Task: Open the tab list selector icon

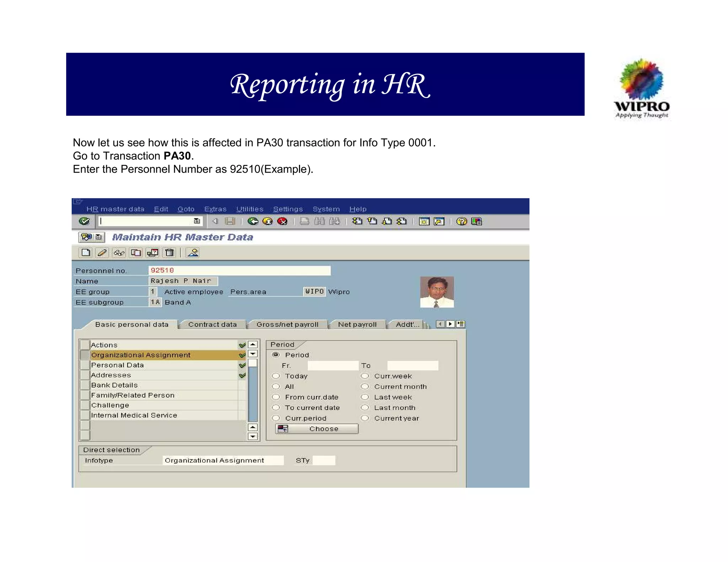Action: [x=461, y=324]
